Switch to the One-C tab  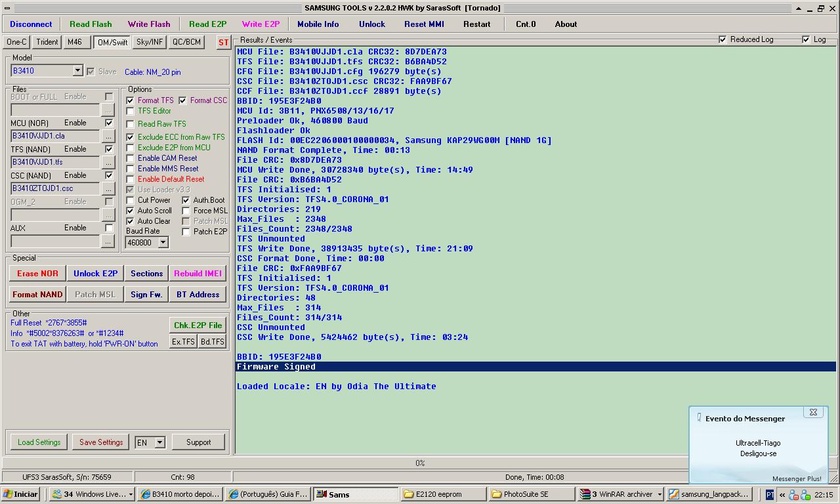coord(16,42)
